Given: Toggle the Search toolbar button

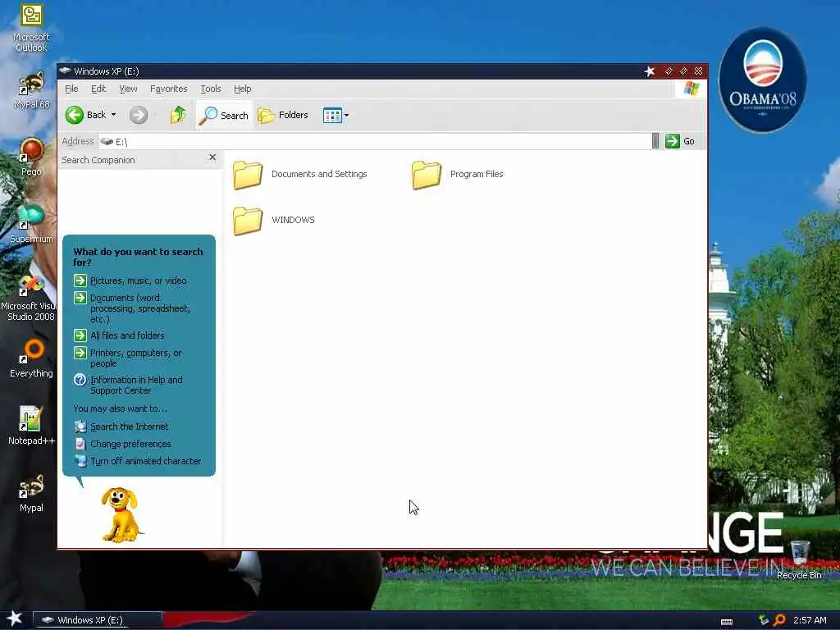Looking at the screenshot, I should [223, 115].
